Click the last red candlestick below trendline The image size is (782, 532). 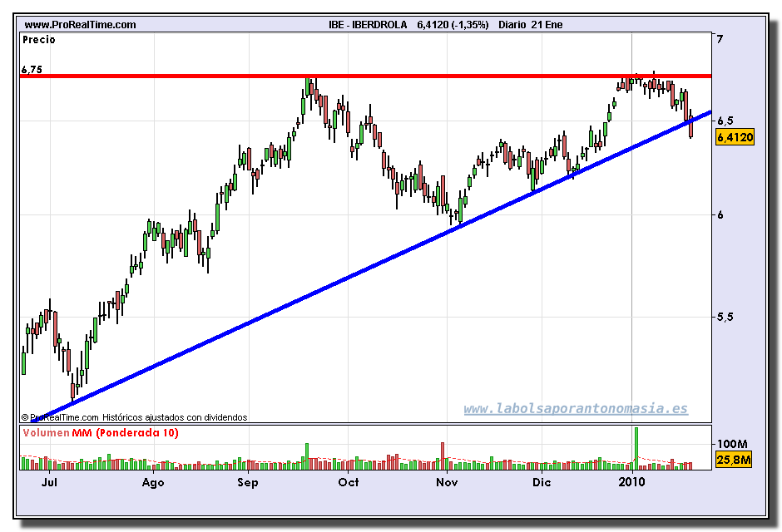coord(692,129)
